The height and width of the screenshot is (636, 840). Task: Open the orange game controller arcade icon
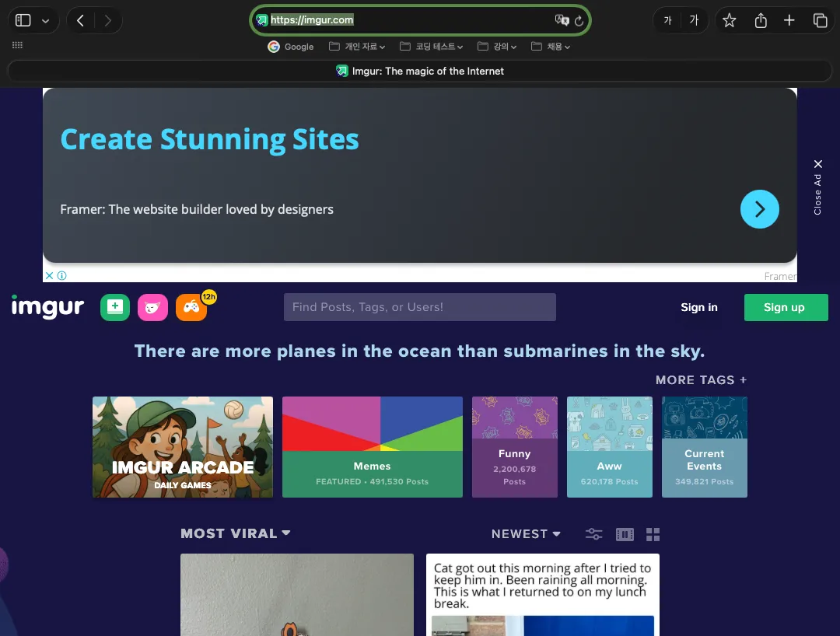click(191, 307)
